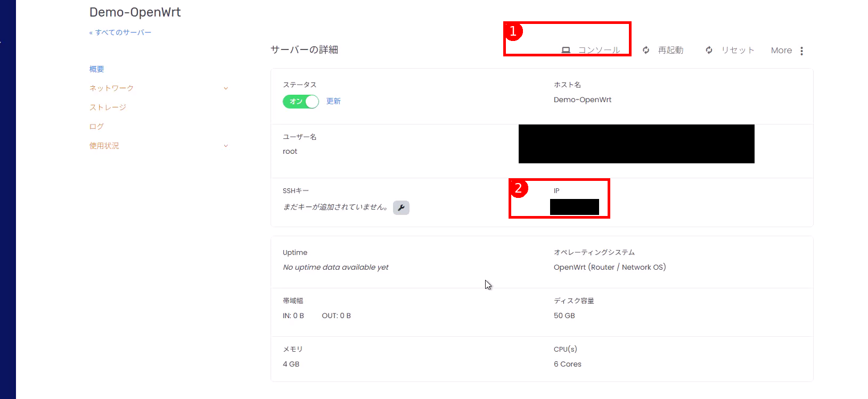
Task: Click the wrench icon to add SSH key
Action: pyautogui.click(x=401, y=207)
